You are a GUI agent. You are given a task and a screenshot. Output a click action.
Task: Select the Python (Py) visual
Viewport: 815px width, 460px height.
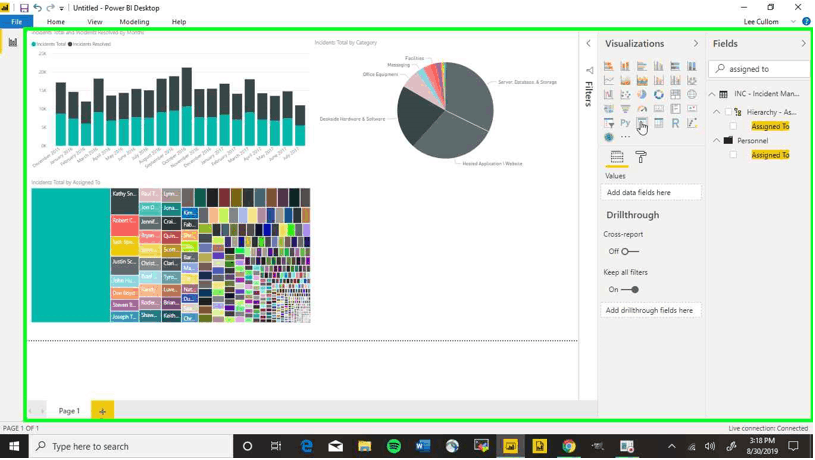click(x=625, y=123)
